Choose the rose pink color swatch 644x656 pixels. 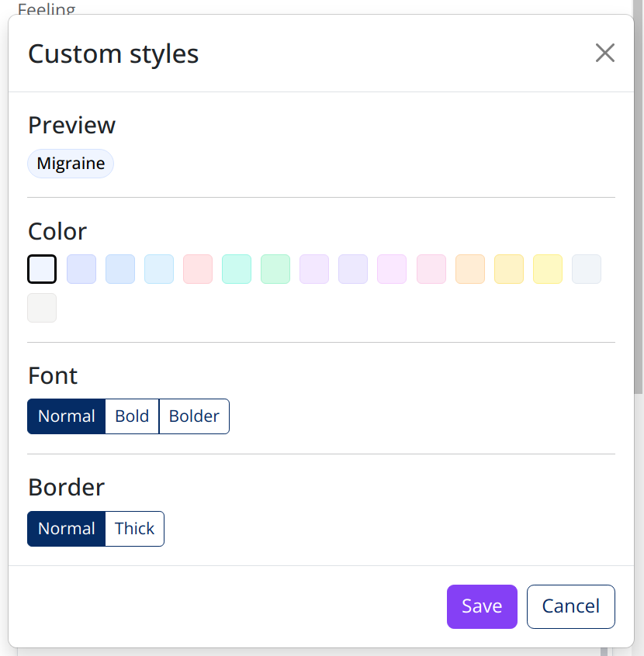pyautogui.click(x=431, y=269)
